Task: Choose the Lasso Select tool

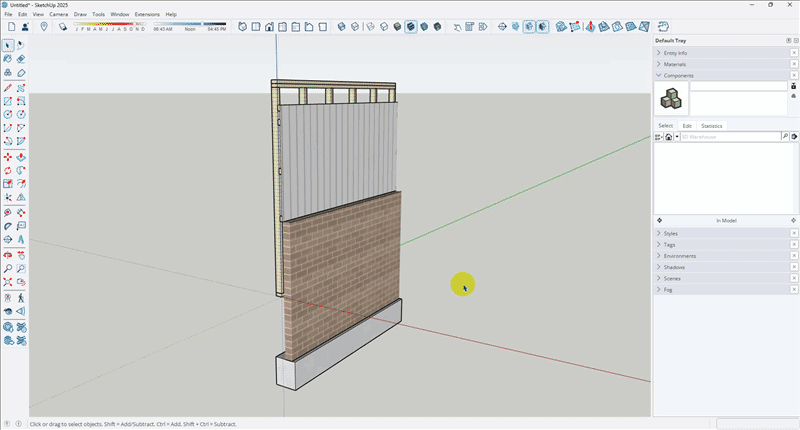Action: [x=21, y=45]
